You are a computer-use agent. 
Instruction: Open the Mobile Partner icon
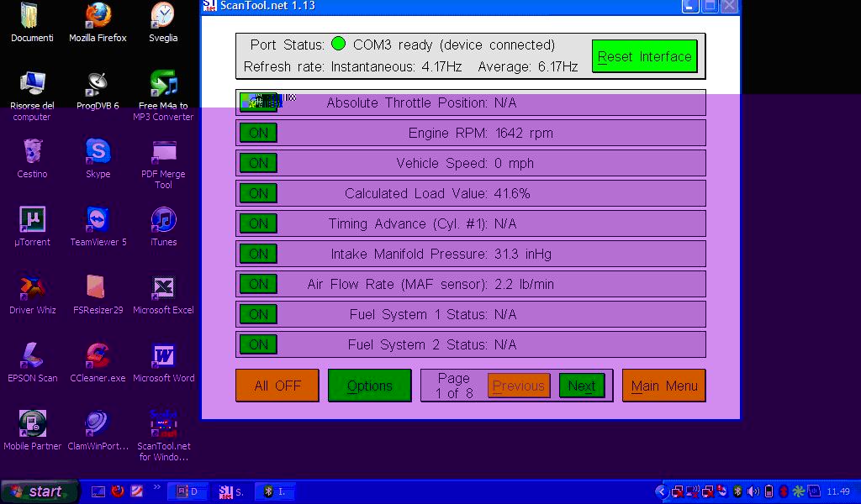[32, 431]
